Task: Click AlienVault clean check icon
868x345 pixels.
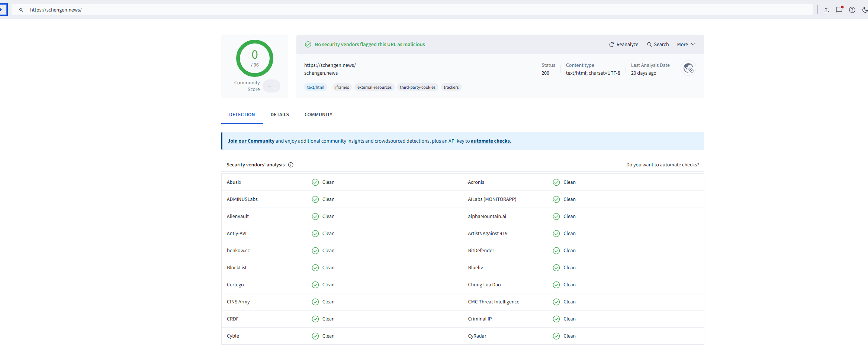Action: [315, 217]
